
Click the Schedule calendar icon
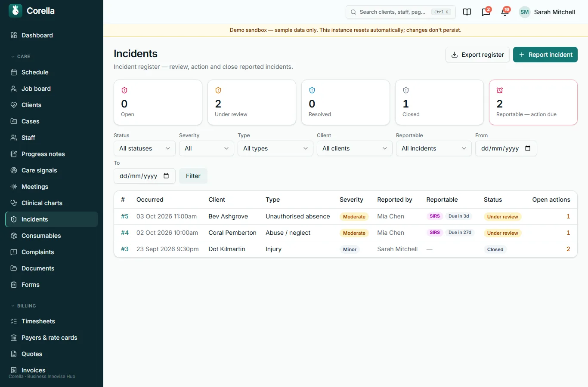14,72
